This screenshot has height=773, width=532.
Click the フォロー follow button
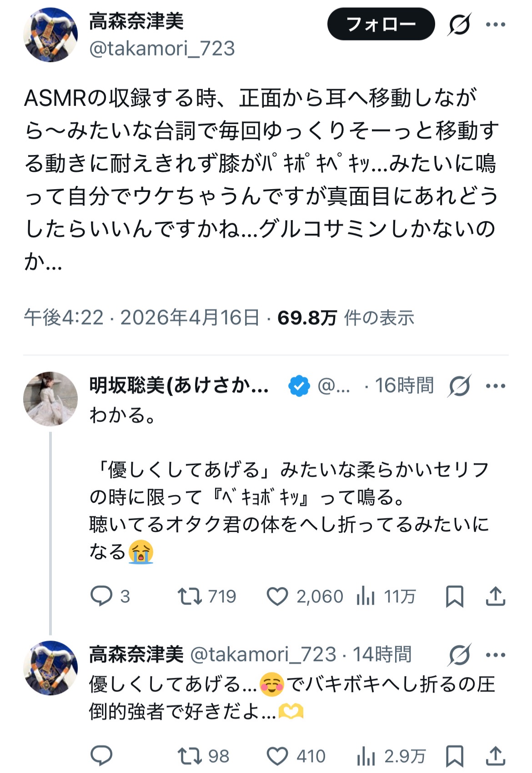[381, 24]
